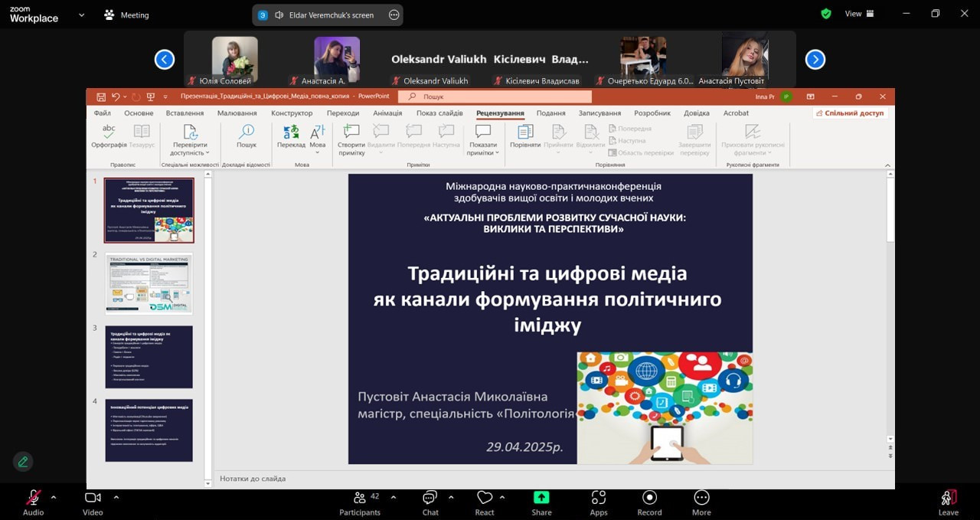The width and height of the screenshot is (980, 520).
Task: Expand video options arrow next to Video
Action: pos(116,497)
